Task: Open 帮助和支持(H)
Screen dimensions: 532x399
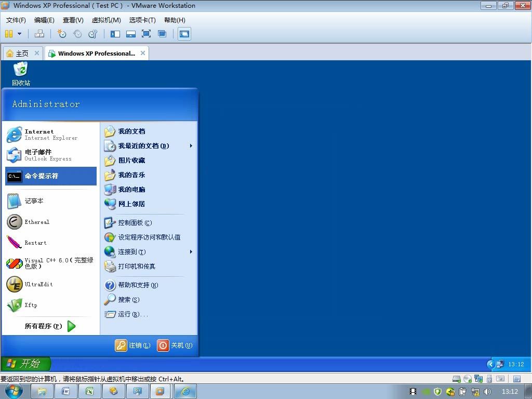Action: coord(149,285)
